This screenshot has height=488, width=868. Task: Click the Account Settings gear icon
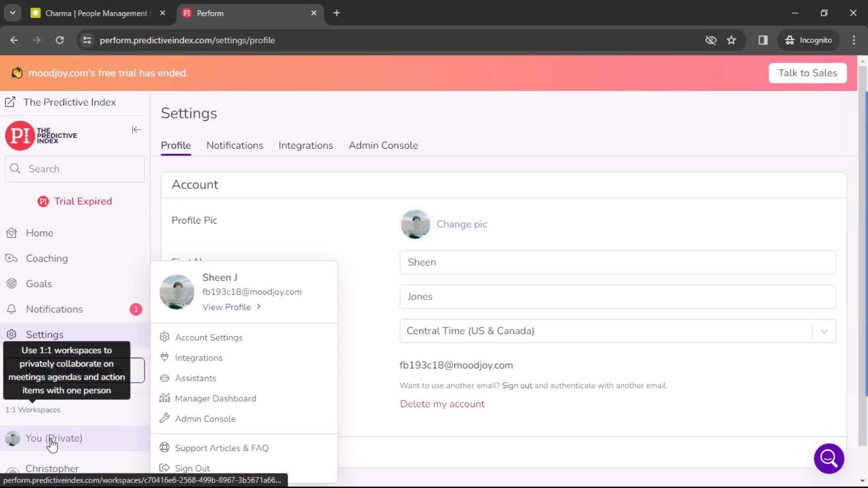(165, 337)
